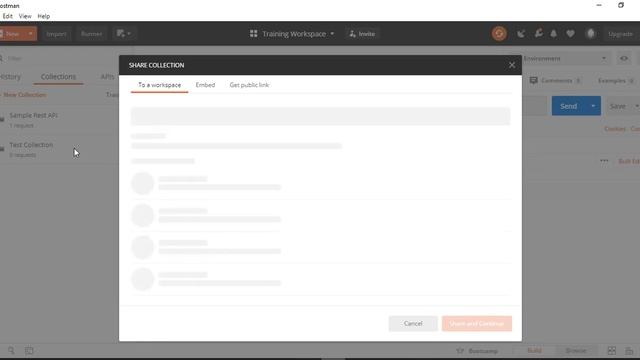Switch to Build mode in status bar
This screenshot has width=640, height=360.
[534, 351]
